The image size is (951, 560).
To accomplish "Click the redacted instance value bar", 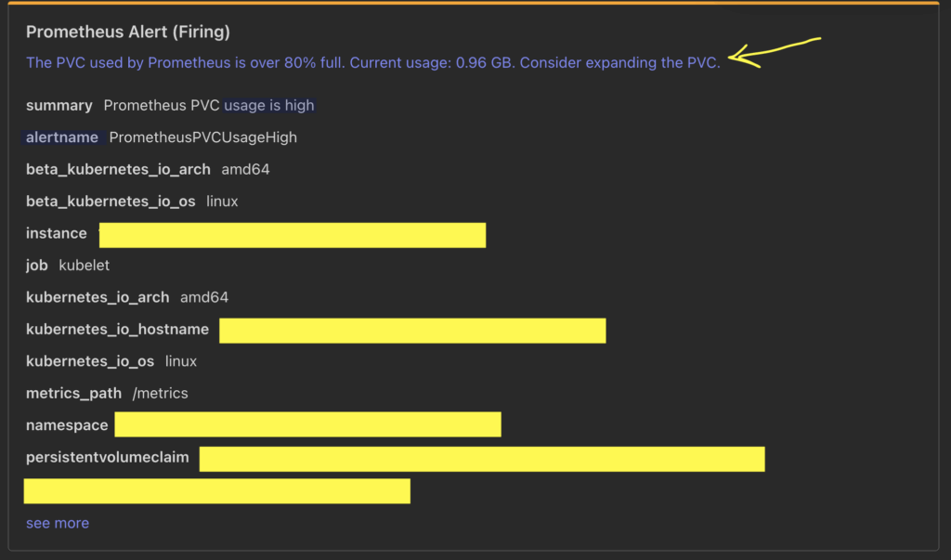I will pos(293,235).
